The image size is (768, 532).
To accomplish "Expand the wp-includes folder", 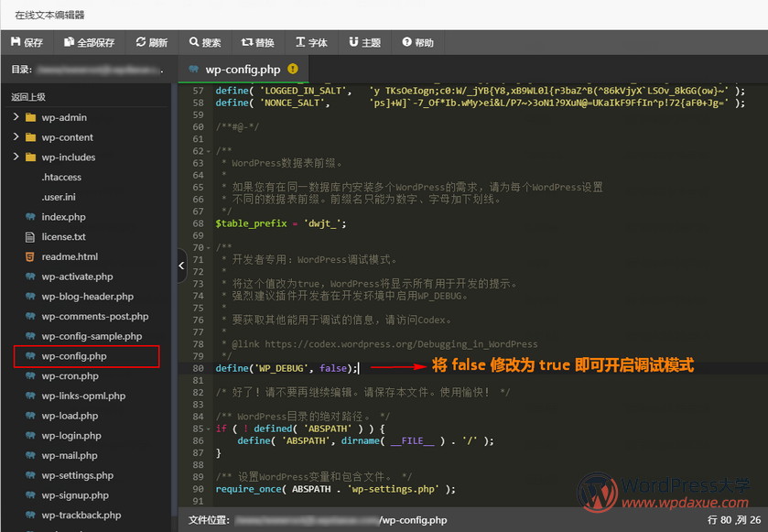I will [16, 157].
